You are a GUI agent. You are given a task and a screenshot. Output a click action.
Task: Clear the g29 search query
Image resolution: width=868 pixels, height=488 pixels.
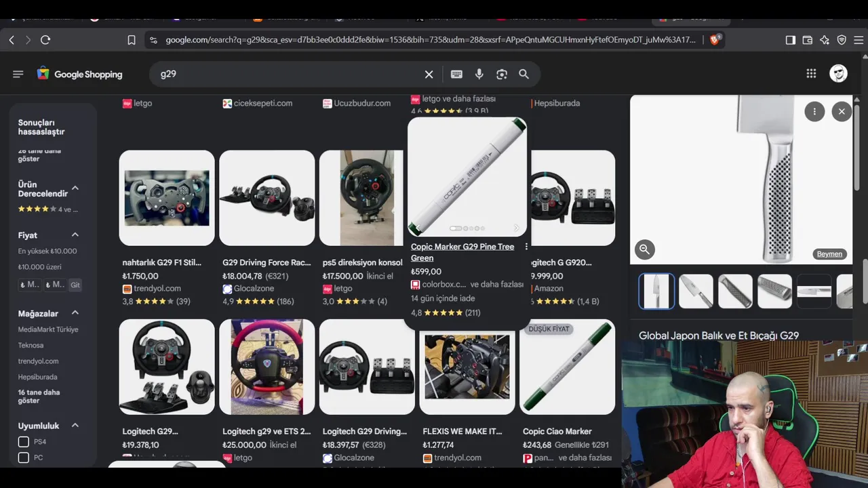(429, 74)
